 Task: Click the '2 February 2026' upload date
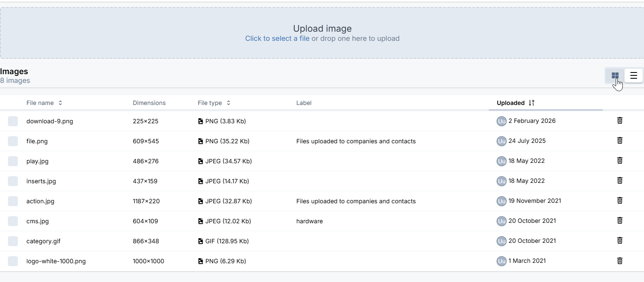(x=532, y=121)
